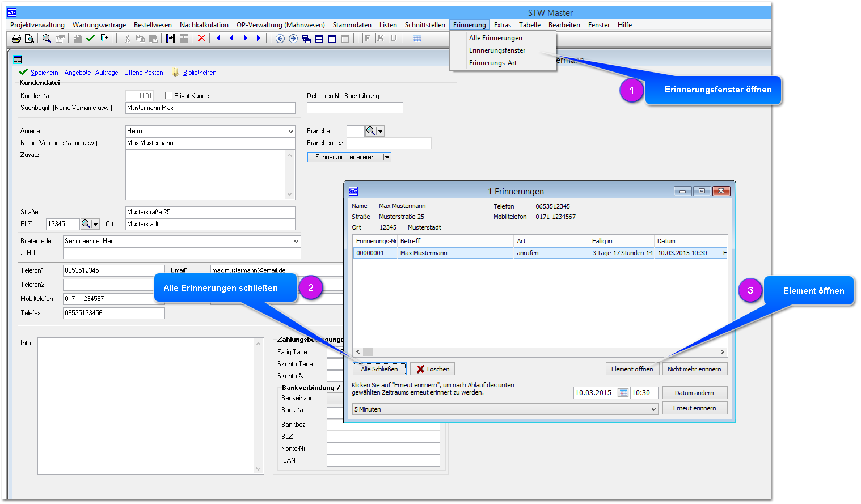Select Erinnerungsfenster menu entry

(497, 50)
